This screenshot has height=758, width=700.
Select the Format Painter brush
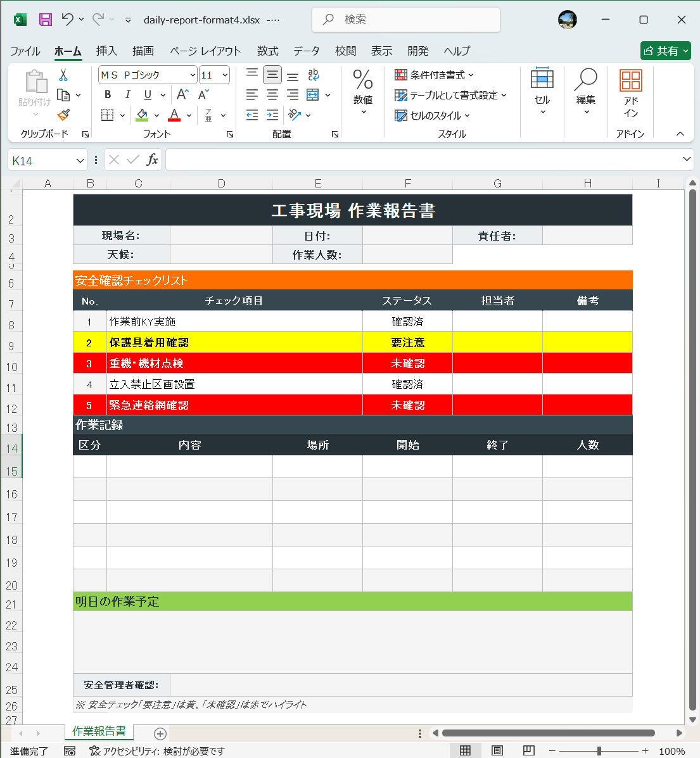[63, 115]
